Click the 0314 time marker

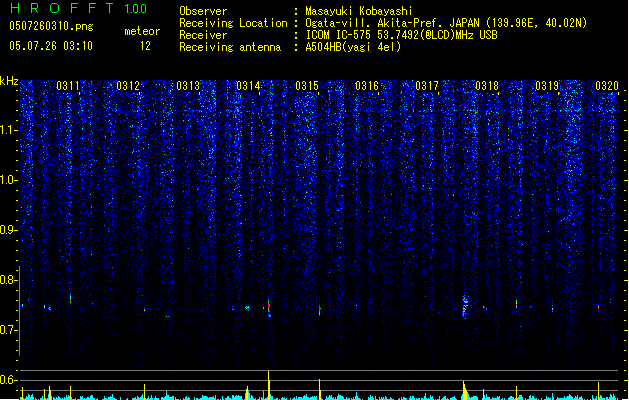coord(248,86)
